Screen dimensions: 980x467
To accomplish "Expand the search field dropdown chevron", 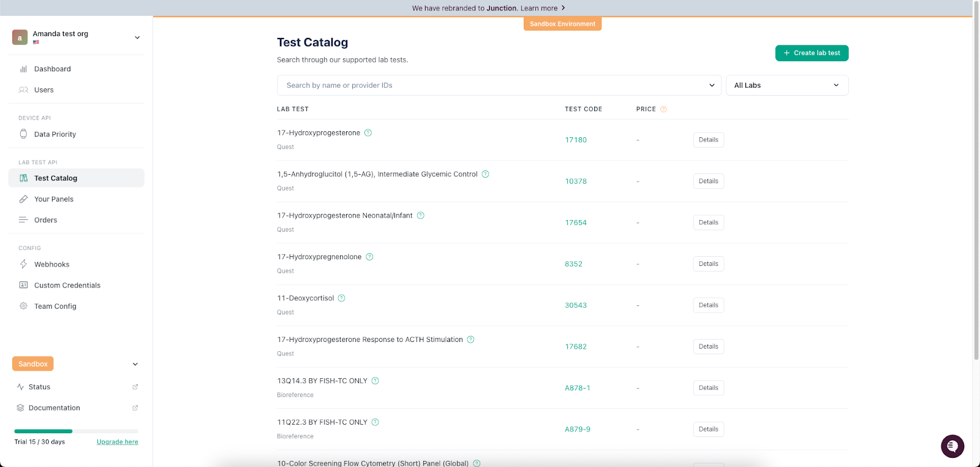I will [x=712, y=85].
